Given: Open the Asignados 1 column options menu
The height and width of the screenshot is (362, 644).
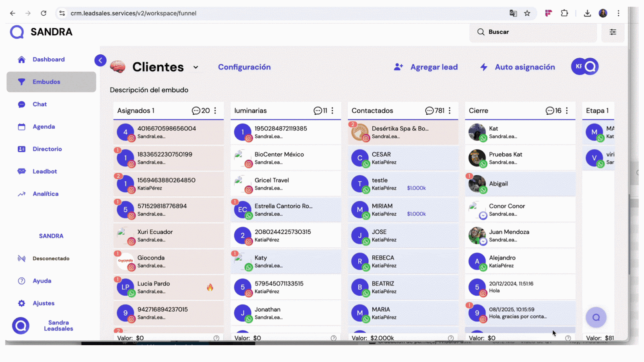Looking at the screenshot, I should point(215,111).
